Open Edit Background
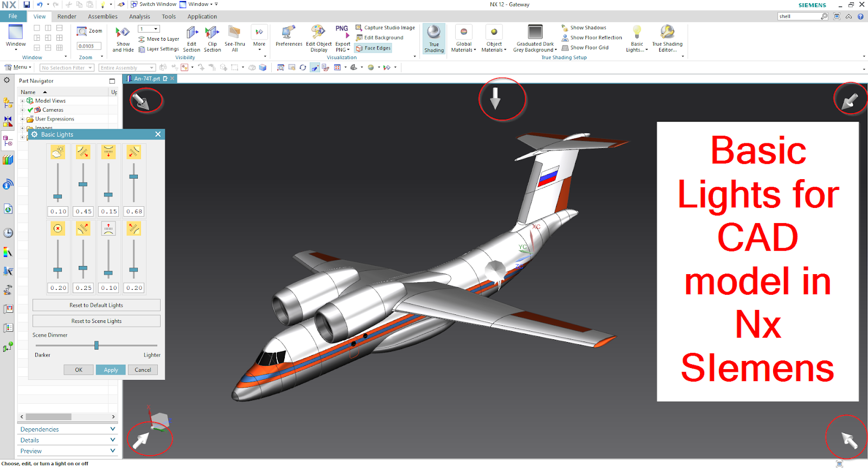Image resolution: width=868 pixels, height=469 pixels. [x=380, y=37]
